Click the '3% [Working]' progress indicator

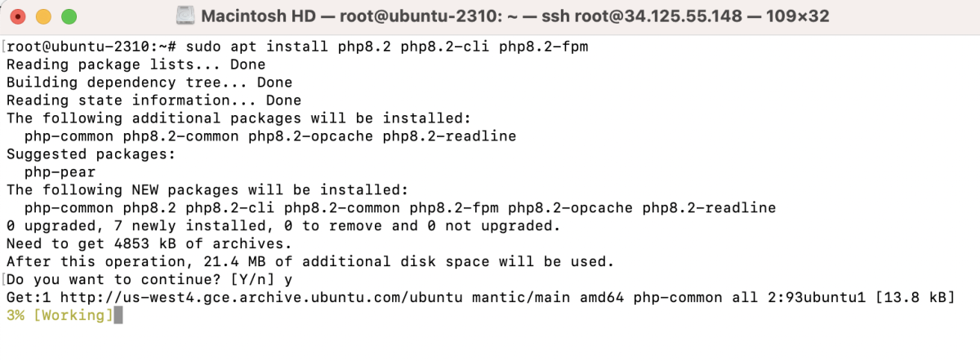(x=59, y=315)
